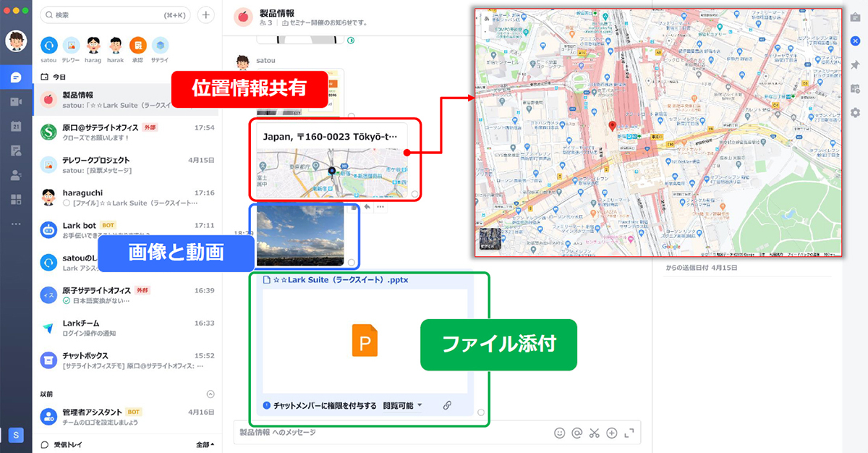Open サテライ shortcut icon
The image size is (868, 453).
tap(160, 46)
